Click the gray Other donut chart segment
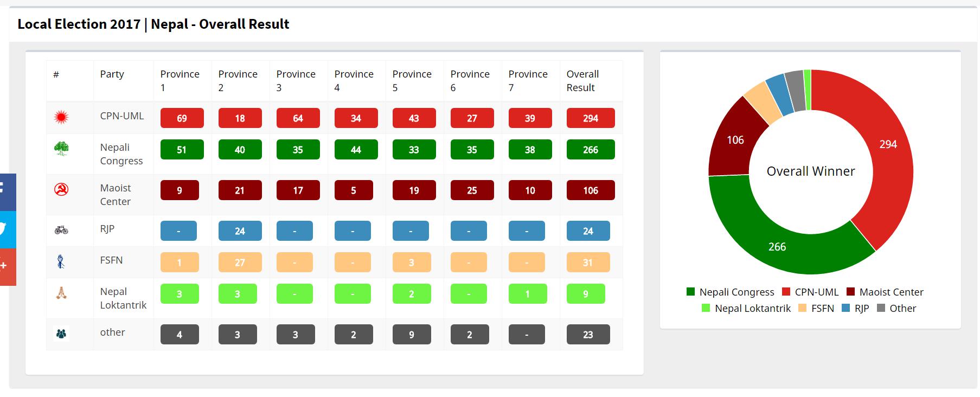This screenshot has height=397, width=980. [x=796, y=91]
